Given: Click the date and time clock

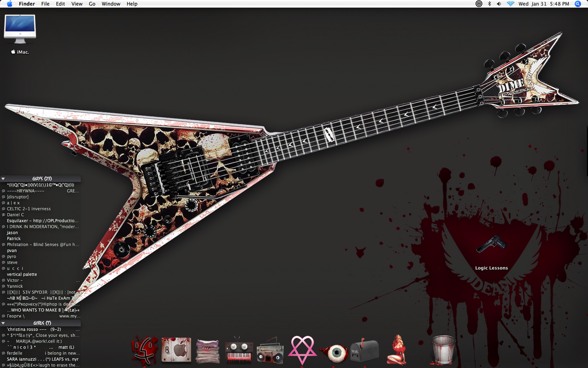Looking at the screenshot, I should (544, 4).
